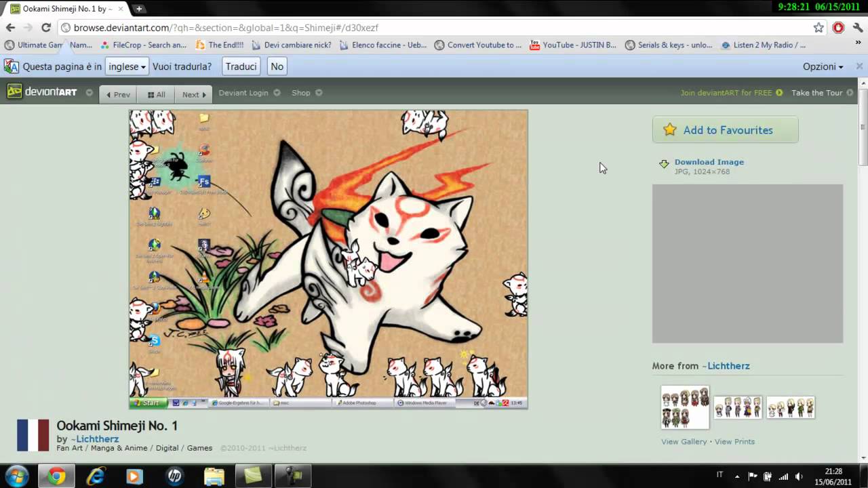868x488 pixels.
Task: Click the translate icon in the translation bar
Action: (x=12, y=66)
